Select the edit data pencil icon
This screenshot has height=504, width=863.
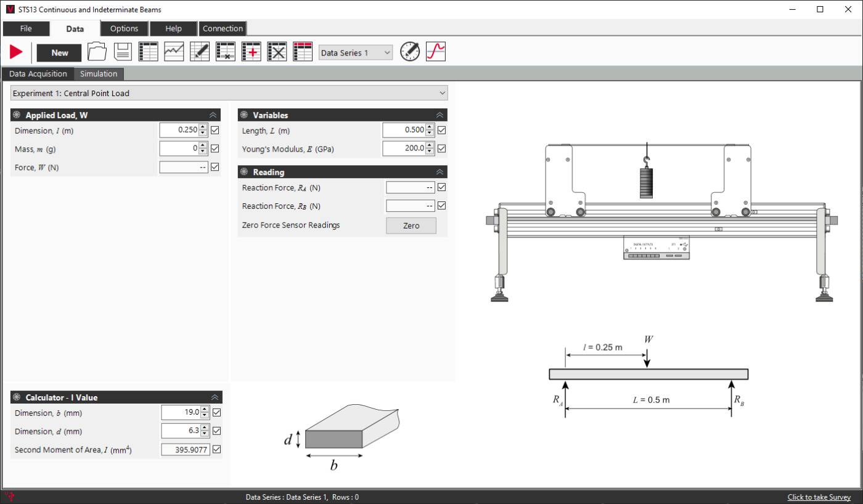198,51
